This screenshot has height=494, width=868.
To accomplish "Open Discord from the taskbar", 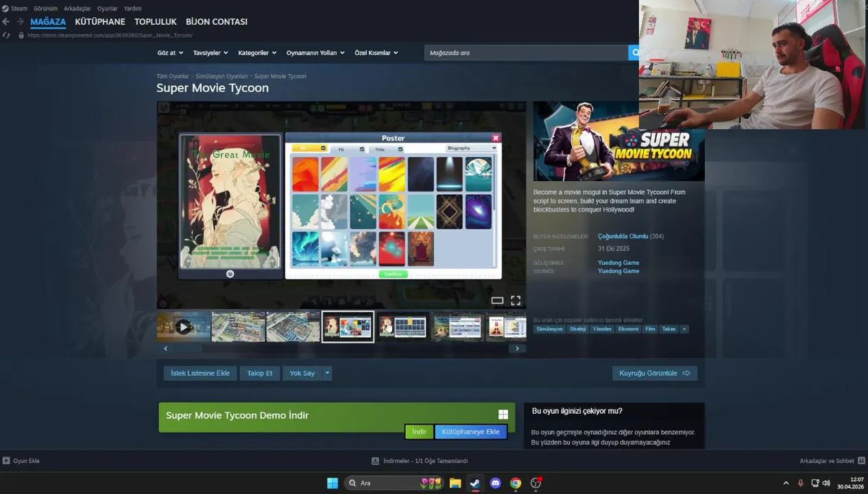I will tap(496, 483).
